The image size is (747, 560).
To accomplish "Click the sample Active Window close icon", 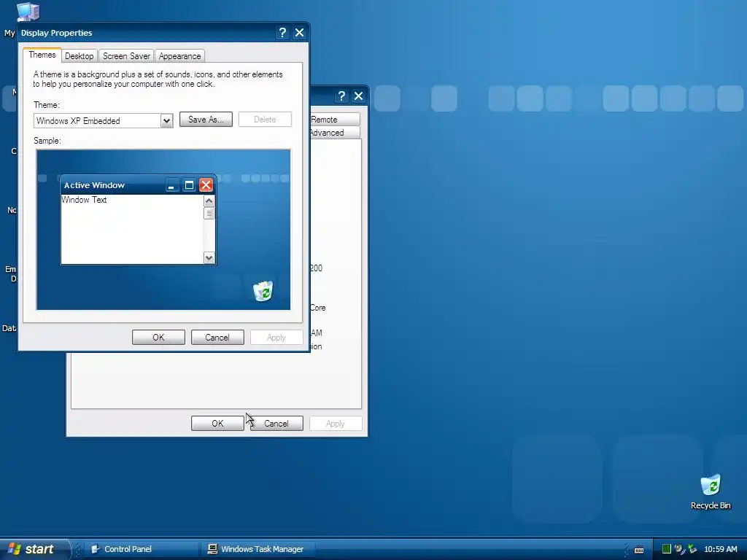I will point(206,184).
